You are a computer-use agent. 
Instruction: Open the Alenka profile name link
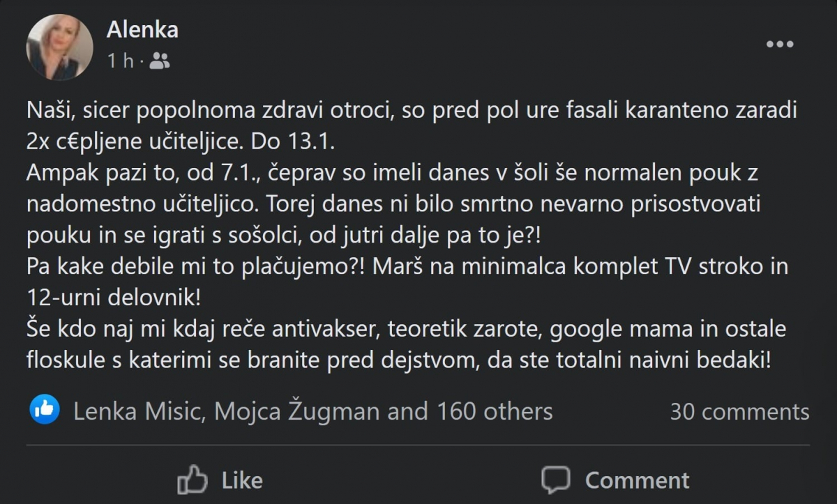point(142,29)
